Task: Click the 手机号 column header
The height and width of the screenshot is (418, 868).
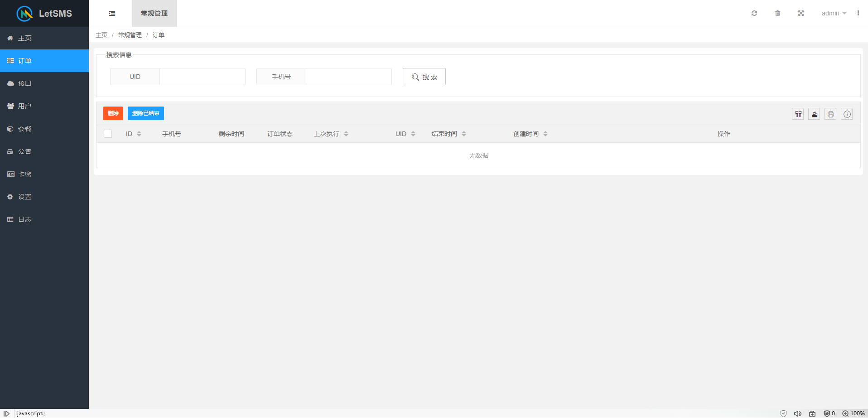Action: point(172,134)
